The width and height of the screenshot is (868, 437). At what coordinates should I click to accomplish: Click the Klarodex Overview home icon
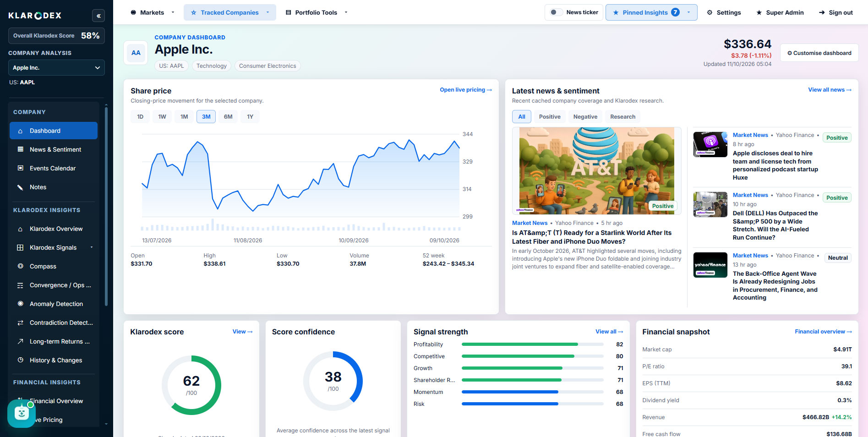20,229
